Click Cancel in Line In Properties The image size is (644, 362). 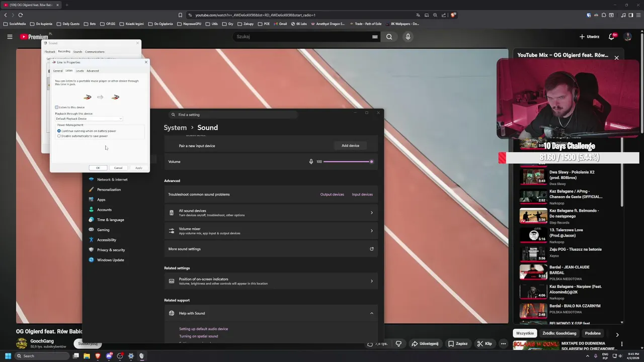[118, 168]
